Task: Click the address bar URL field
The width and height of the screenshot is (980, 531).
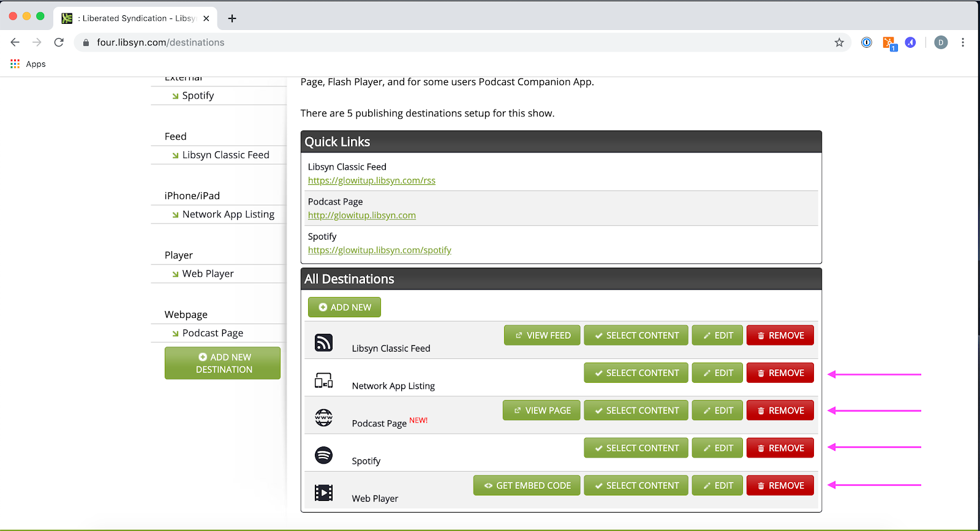Action: click(462, 42)
